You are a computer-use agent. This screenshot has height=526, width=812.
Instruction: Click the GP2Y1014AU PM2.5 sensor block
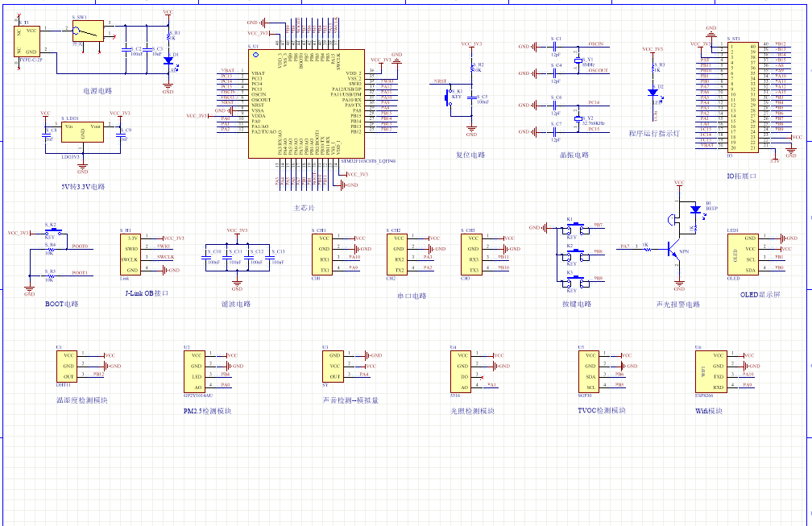(197, 370)
